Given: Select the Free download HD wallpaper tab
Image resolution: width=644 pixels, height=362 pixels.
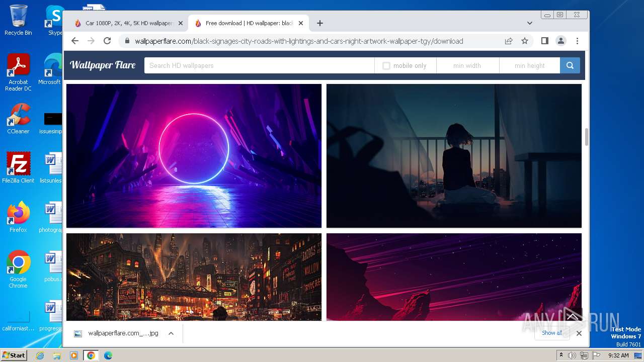Looking at the screenshot, I should [x=249, y=23].
